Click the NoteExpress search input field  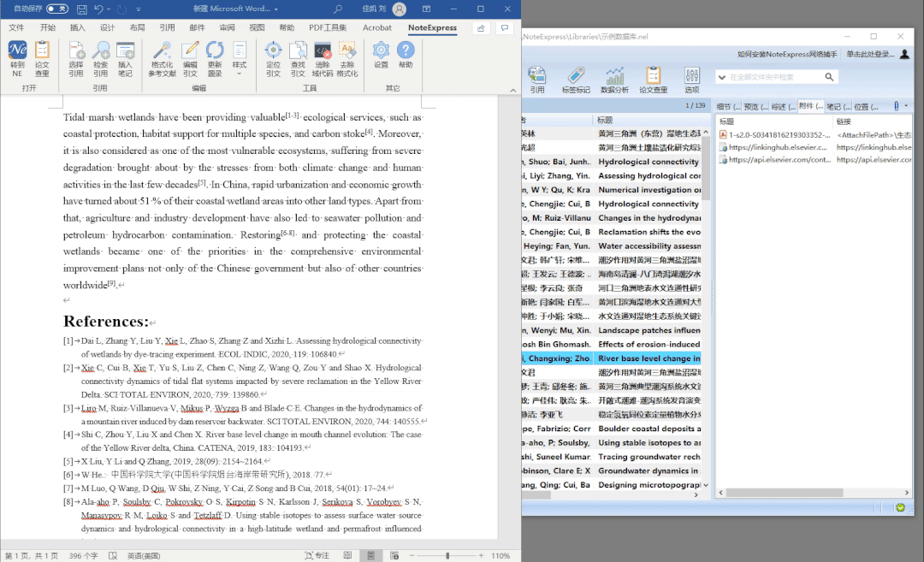coord(775,77)
